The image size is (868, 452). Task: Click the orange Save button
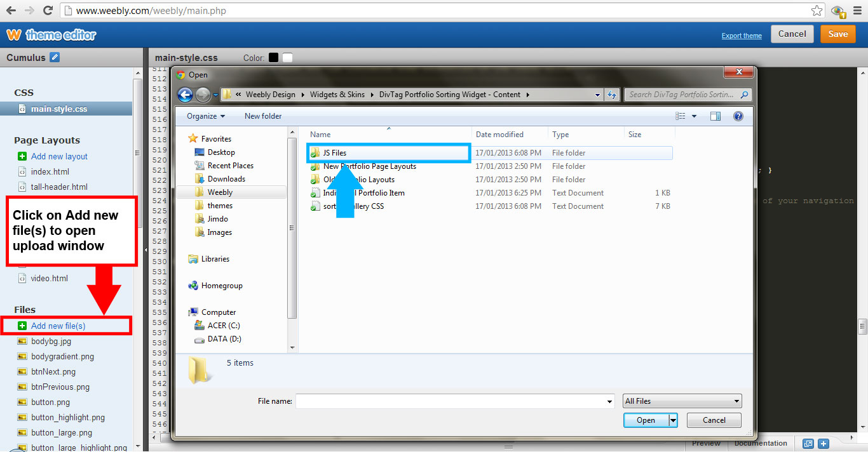pyautogui.click(x=837, y=34)
